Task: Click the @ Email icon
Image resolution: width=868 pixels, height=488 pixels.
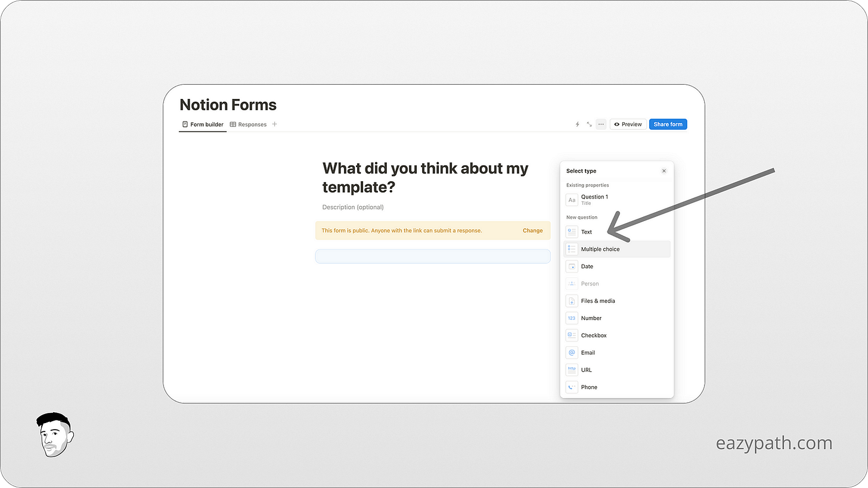Action: (x=572, y=353)
